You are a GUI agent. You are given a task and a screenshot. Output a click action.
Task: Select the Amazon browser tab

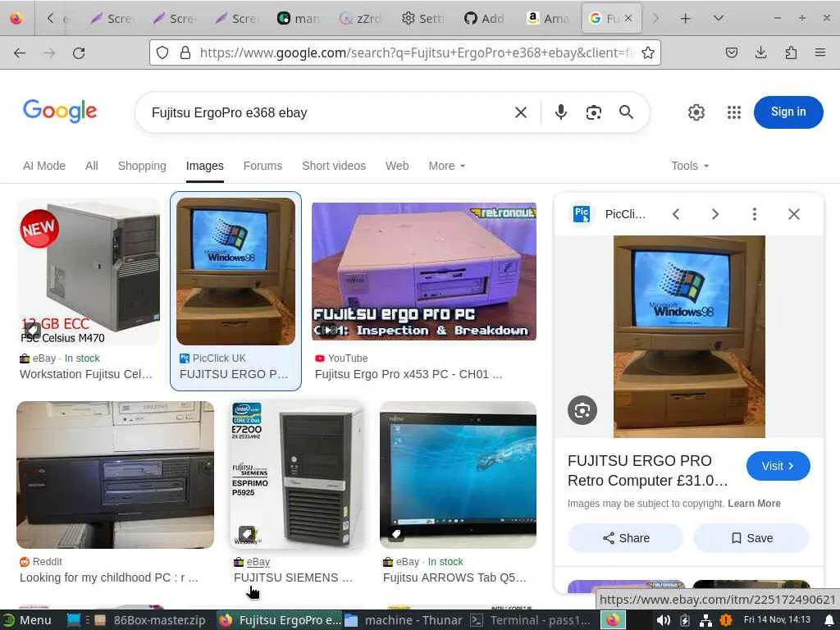pyautogui.click(x=548, y=18)
